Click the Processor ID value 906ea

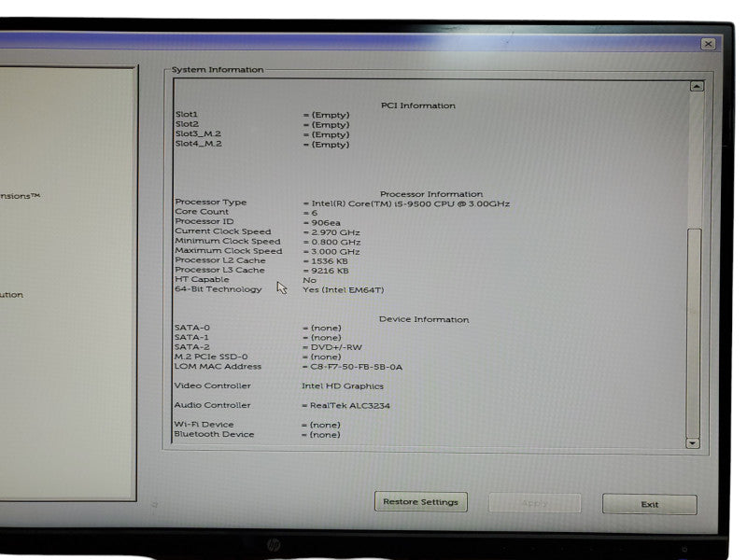click(326, 223)
